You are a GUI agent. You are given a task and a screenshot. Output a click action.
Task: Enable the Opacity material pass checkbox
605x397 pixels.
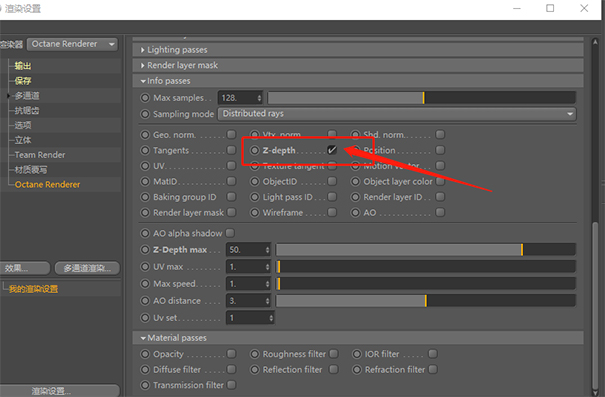point(232,354)
